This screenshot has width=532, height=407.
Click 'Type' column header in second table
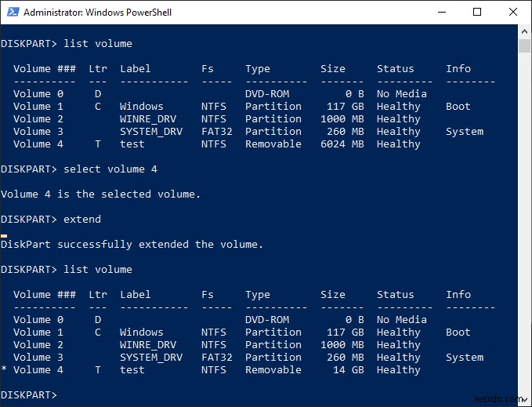click(x=258, y=295)
